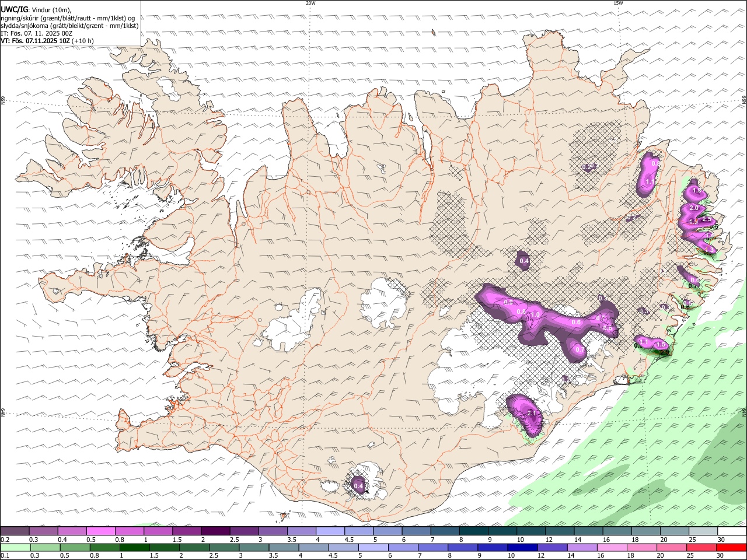This screenshot has height=560, width=747.
Task: Click the lavender snow-scale swatch between 4 and 4.5
Action: point(330,531)
